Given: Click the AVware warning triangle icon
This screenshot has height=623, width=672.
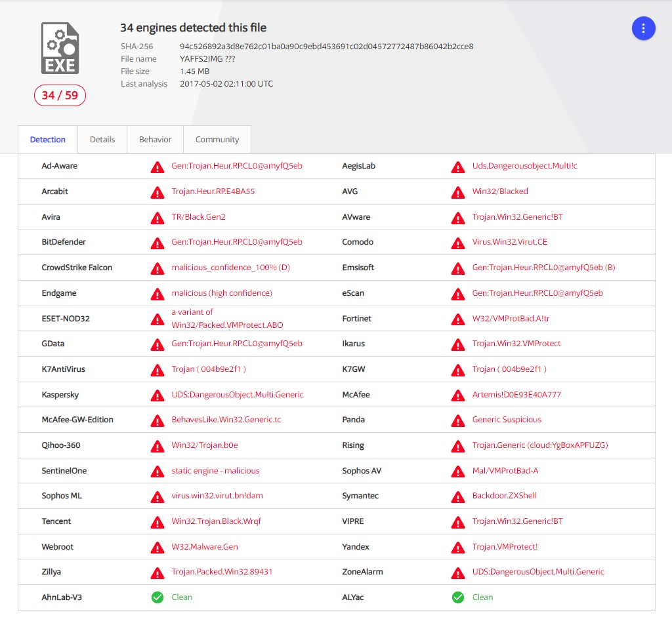Looking at the screenshot, I should pos(458,218).
